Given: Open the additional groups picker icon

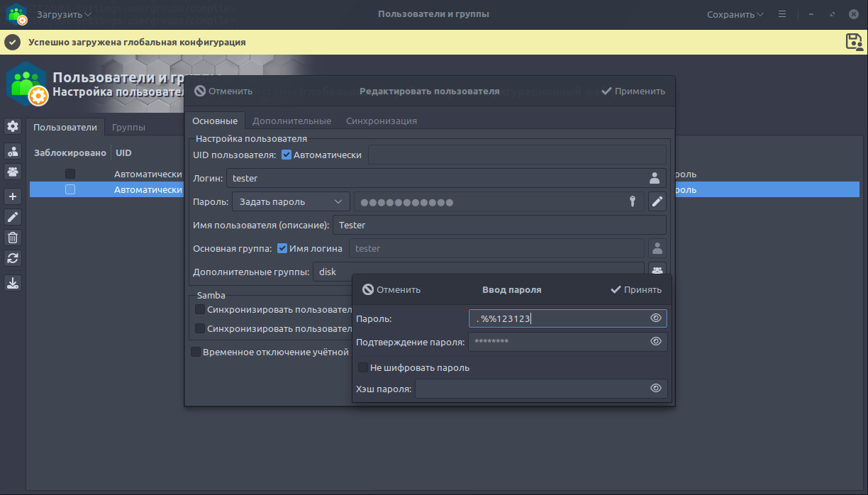Looking at the screenshot, I should point(657,271).
